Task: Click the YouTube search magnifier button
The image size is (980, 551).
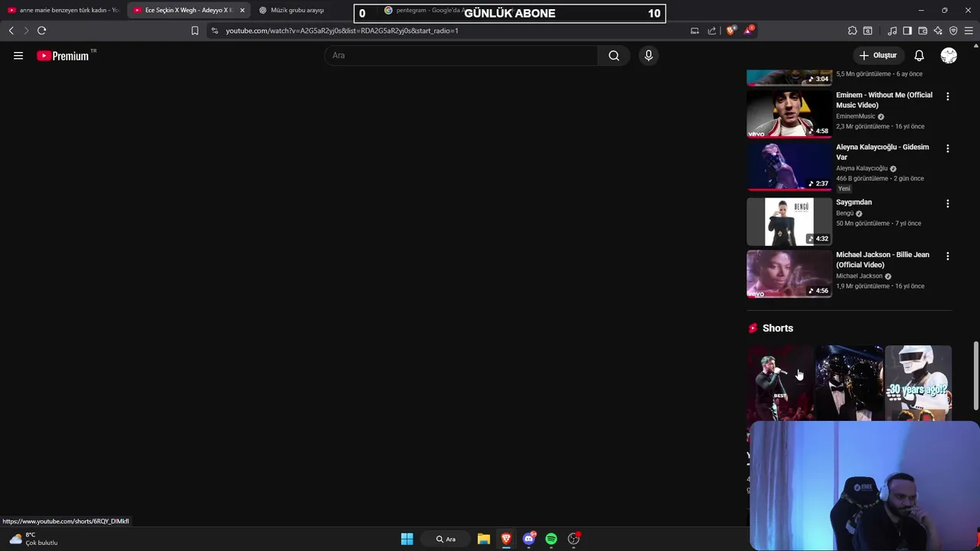Action: pos(614,55)
